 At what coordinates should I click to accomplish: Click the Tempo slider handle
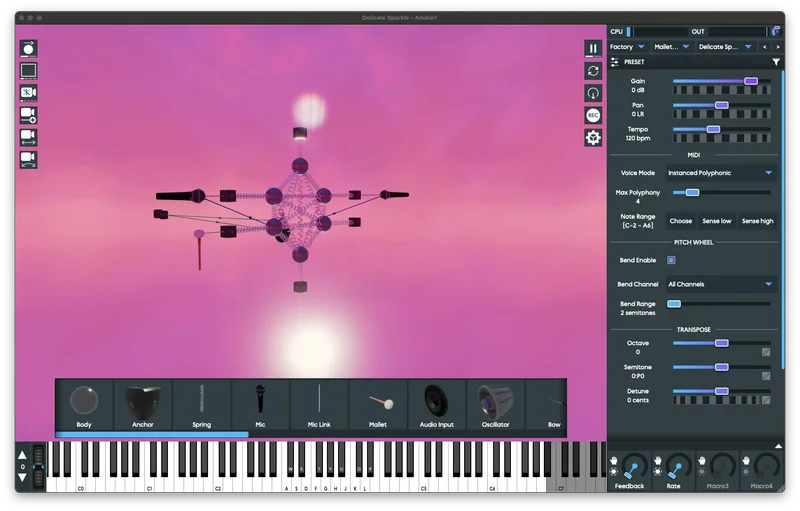coord(713,129)
